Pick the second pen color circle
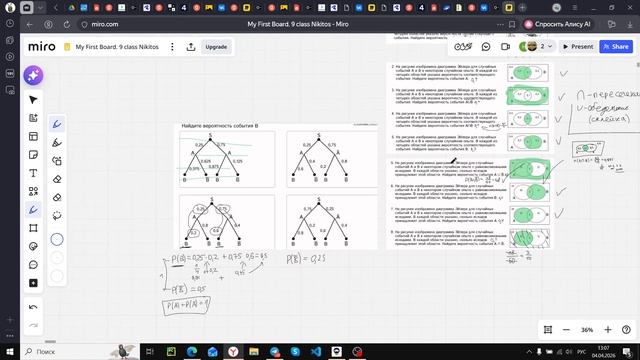Image resolution: width=640 pixels, height=360 pixels. 57,258
